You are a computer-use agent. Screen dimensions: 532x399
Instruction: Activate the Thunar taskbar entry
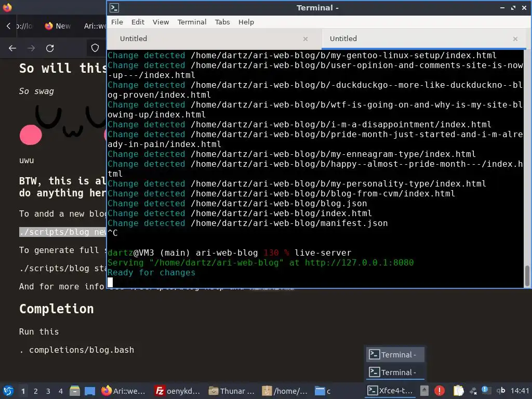click(x=231, y=391)
